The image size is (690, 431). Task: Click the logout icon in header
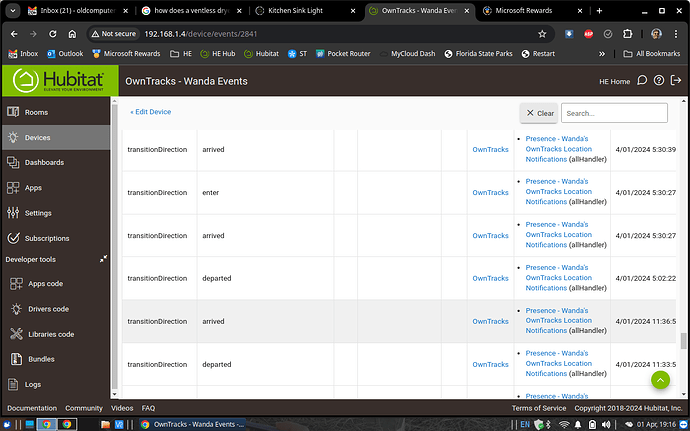675,81
